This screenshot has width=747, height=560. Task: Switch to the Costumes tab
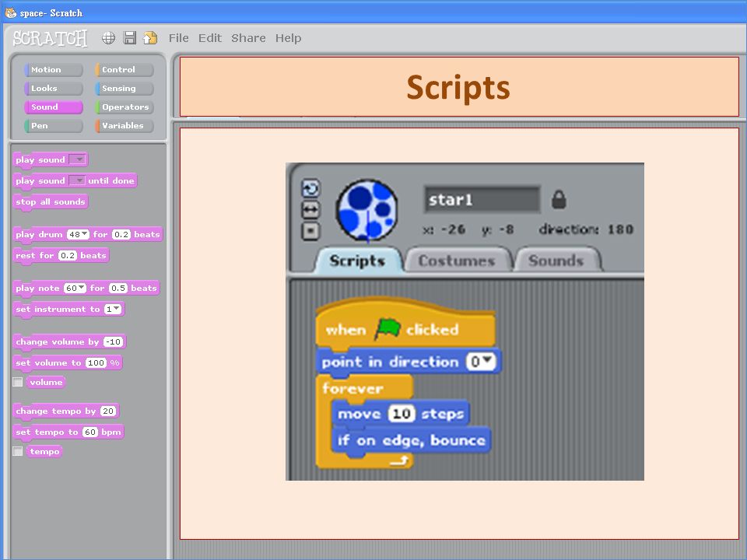[x=457, y=261]
